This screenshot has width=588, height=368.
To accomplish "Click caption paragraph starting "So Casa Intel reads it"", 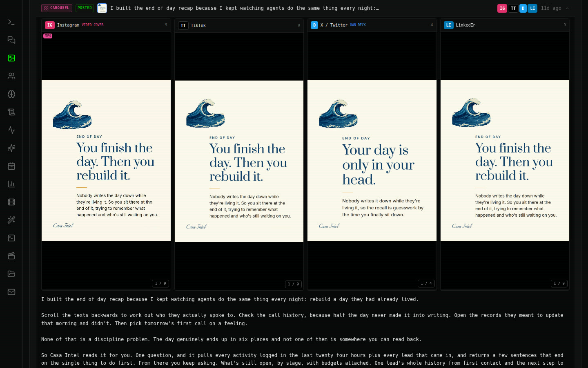I will (302, 359).
